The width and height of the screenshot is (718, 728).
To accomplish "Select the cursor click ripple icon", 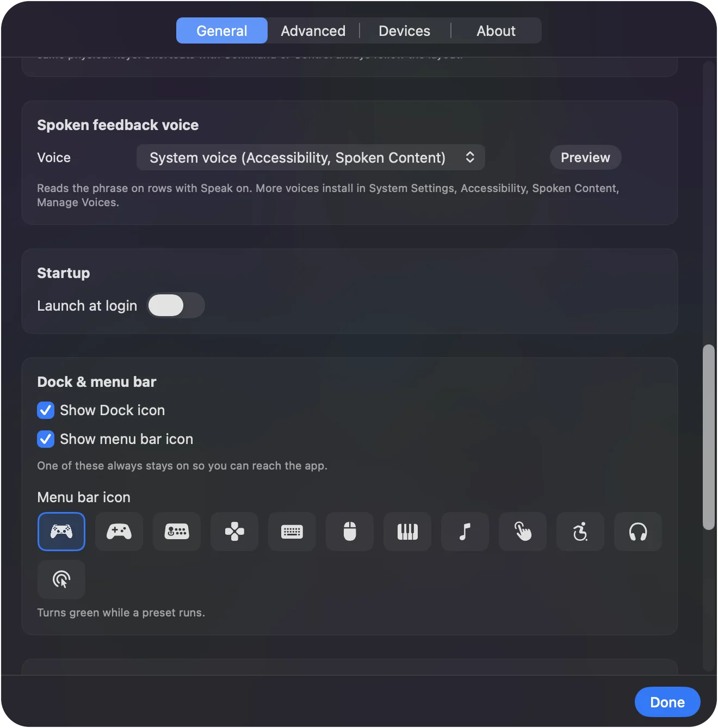I will tap(61, 579).
